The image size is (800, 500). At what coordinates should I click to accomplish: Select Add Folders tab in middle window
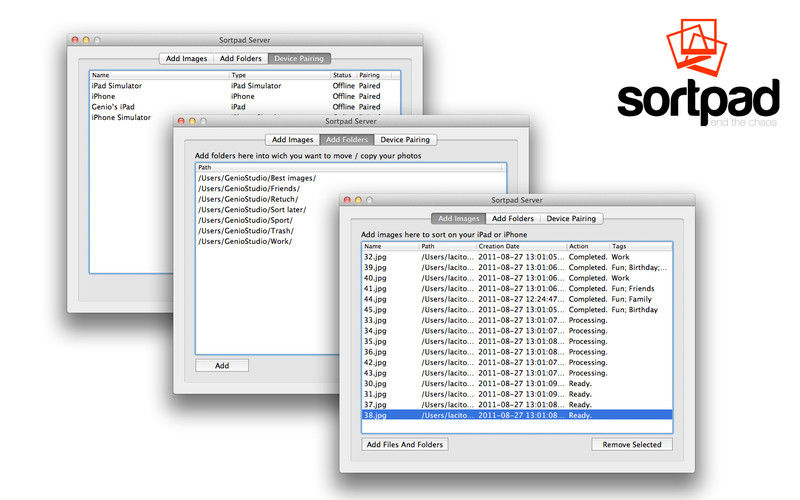(346, 140)
